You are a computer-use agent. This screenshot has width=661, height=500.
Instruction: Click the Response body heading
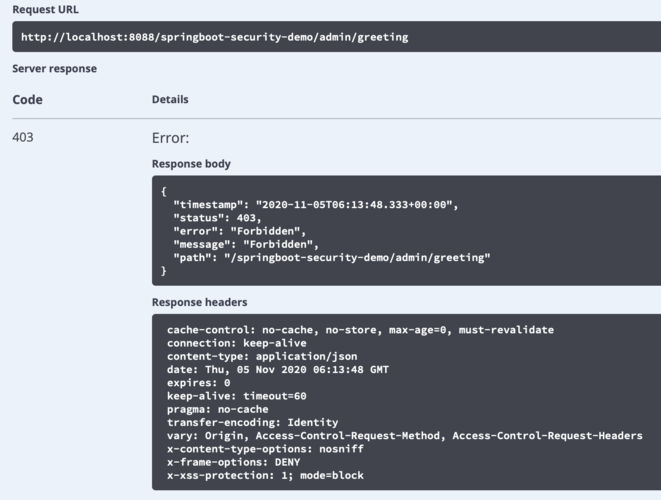tap(191, 164)
